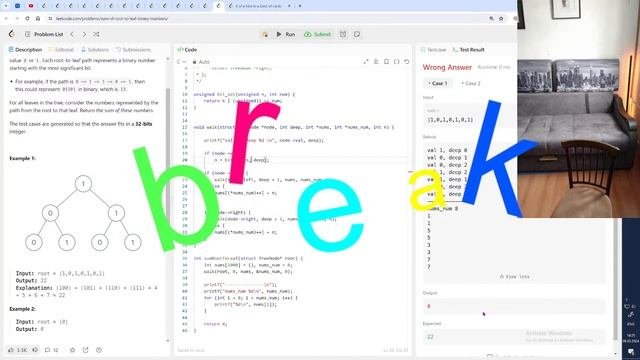Open the notes icon in the top bar
Viewport: 640px width, 360px height.
357,34
